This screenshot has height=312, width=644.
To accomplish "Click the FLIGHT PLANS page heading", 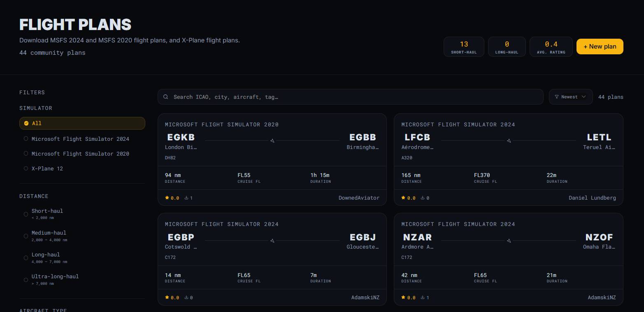I will 75,25.
